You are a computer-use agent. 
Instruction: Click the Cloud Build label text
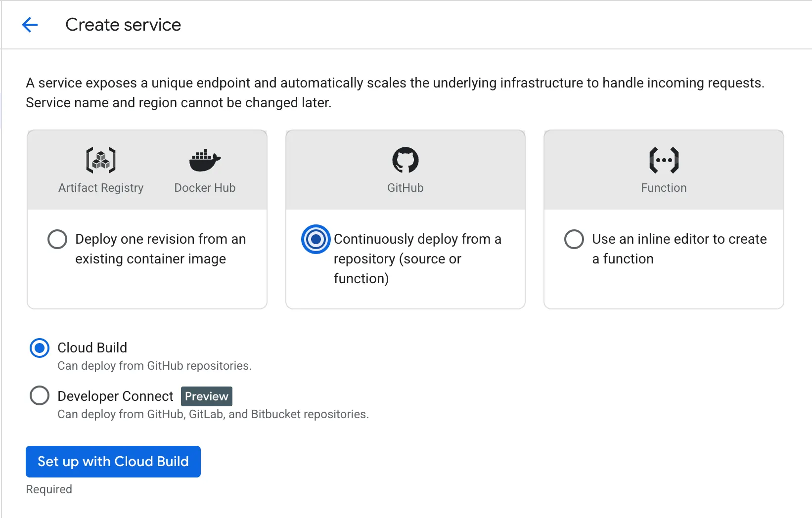[92, 348]
